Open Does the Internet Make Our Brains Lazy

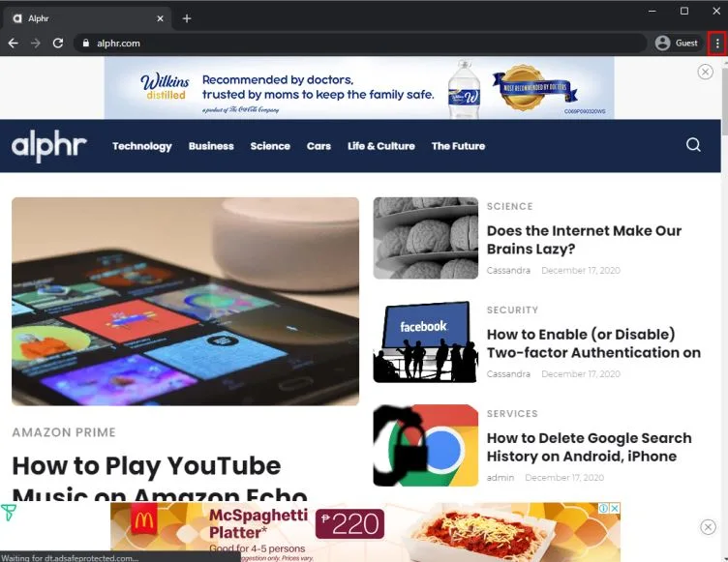click(x=584, y=240)
